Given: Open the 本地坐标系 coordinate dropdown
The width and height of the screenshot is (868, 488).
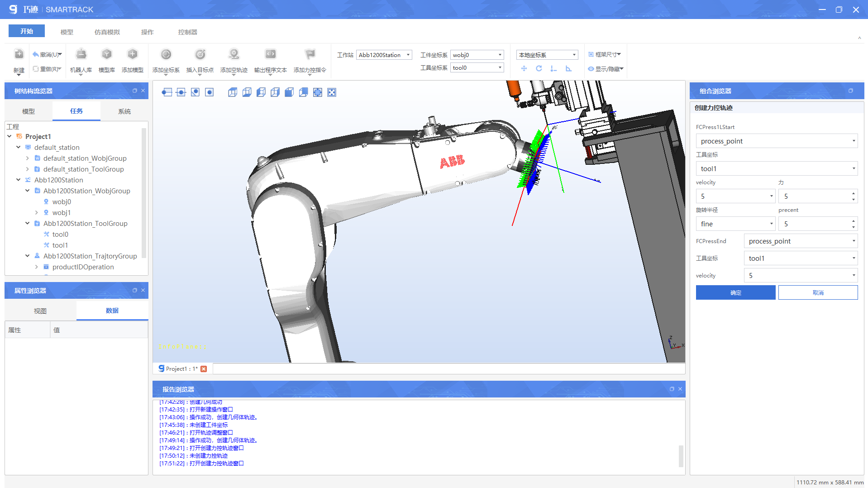Looking at the screenshot, I should (547, 55).
